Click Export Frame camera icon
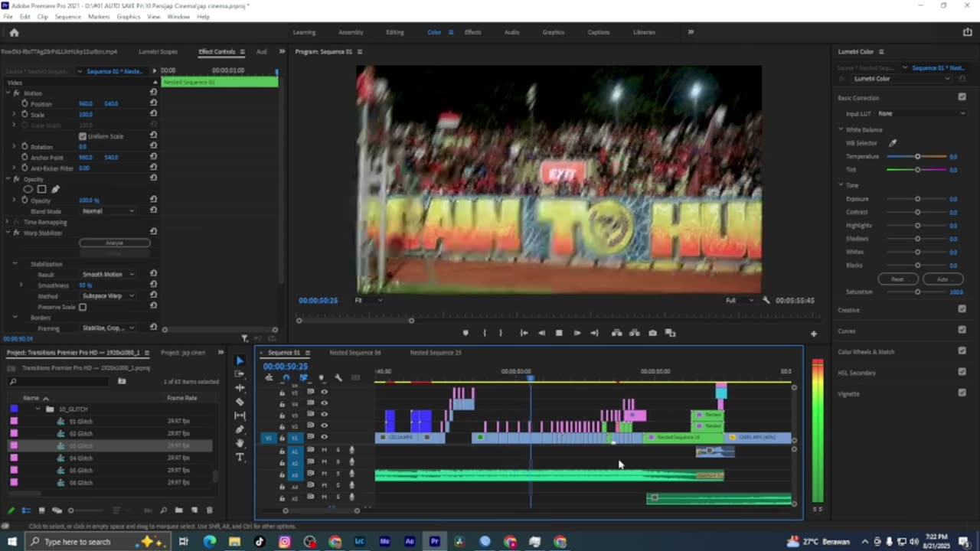Image resolution: width=980 pixels, height=551 pixels. pyautogui.click(x=652, y=333)
